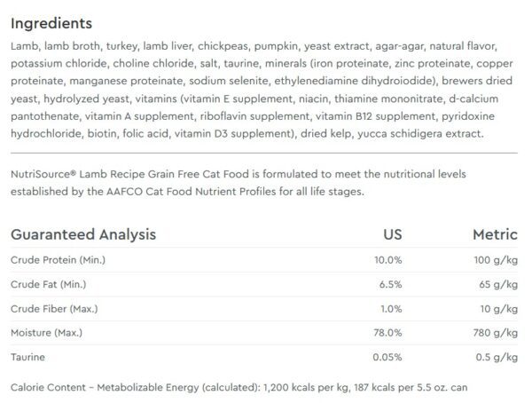Click the Crude Protein (Min.) row label

58,260
